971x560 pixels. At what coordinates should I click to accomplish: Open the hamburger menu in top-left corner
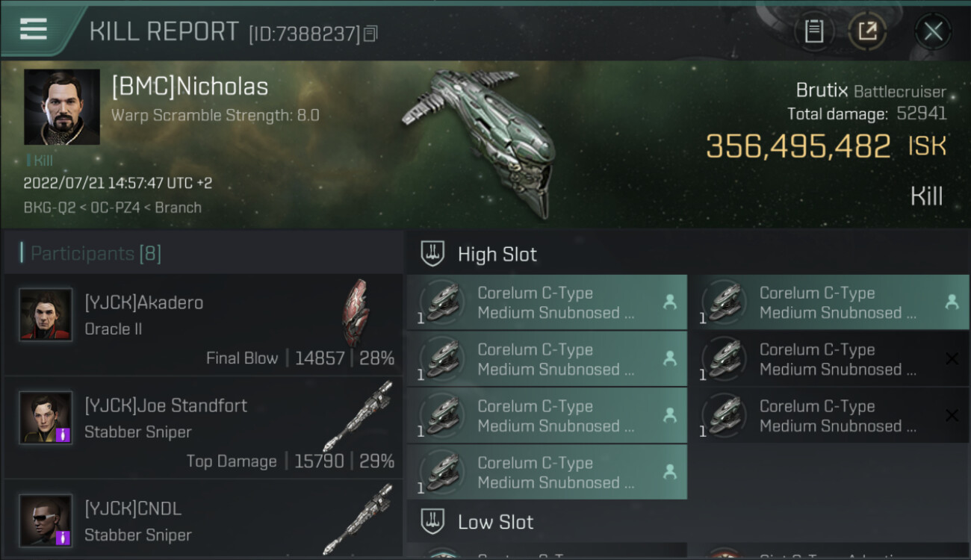point(34,29)
